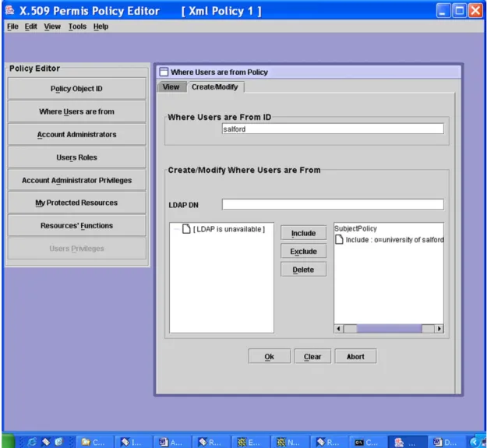Open My Protected Resources

point(76,203)
